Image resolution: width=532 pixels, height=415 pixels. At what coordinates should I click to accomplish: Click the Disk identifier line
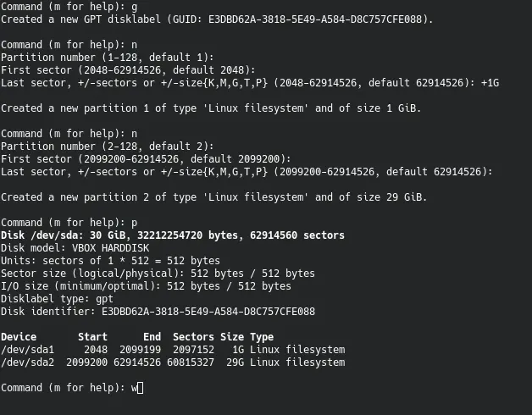158,312
